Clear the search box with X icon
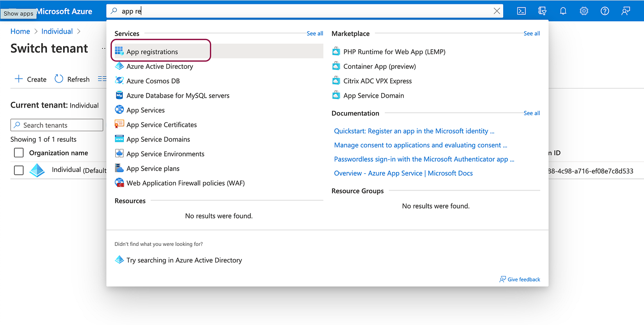Image resolution: width=644 pixels, height=325 pixels. (x=497, y=11)
